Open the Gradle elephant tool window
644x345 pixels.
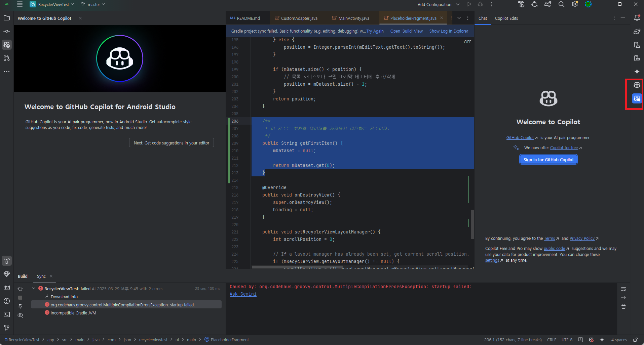coord(637,31)
